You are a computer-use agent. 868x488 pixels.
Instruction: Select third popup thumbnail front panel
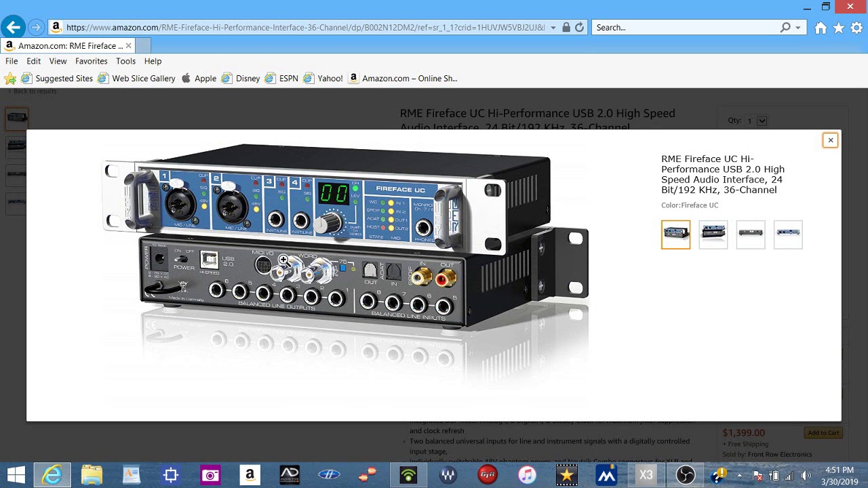(x=751, y=235)
